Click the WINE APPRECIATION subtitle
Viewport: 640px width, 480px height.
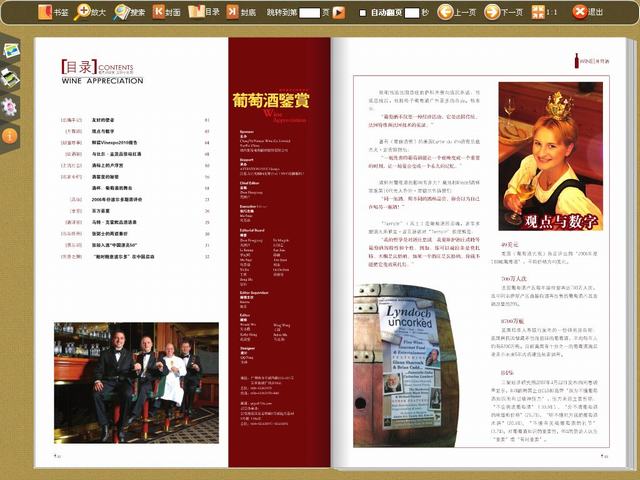pos(102,81)
